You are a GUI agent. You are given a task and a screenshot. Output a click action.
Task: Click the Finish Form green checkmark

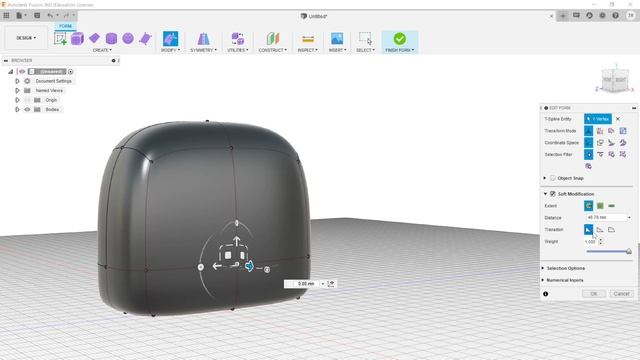[x=400, y=39]
